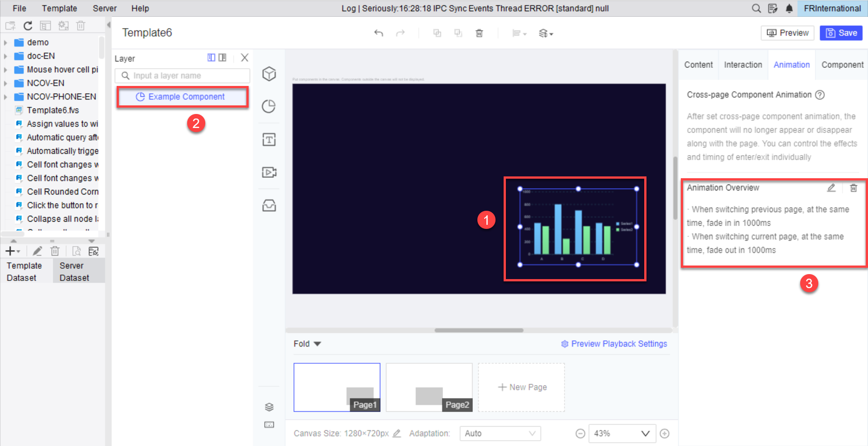Screen dimensions: 868x446
Task: Open the 3D component cube icon
Action: pos(269,74)
